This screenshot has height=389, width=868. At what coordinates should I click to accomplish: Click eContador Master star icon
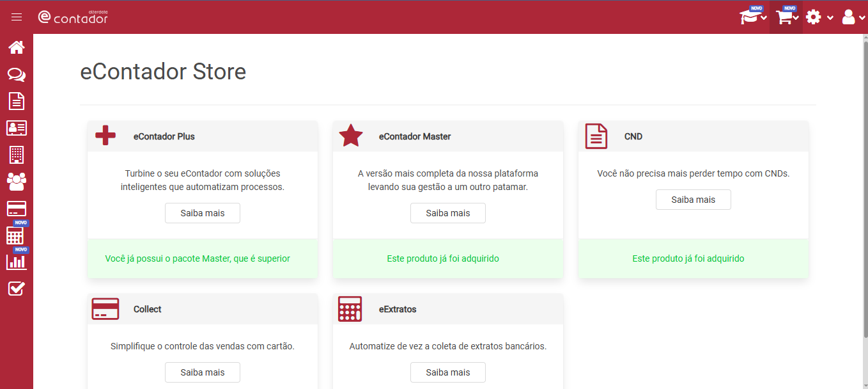click(351, 136)
